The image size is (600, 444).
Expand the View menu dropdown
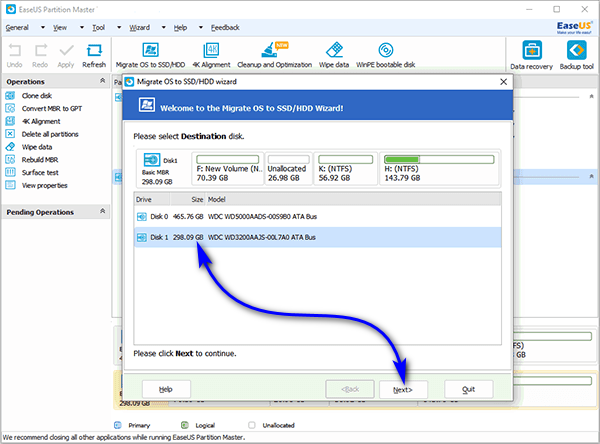[x=61, y=28]
